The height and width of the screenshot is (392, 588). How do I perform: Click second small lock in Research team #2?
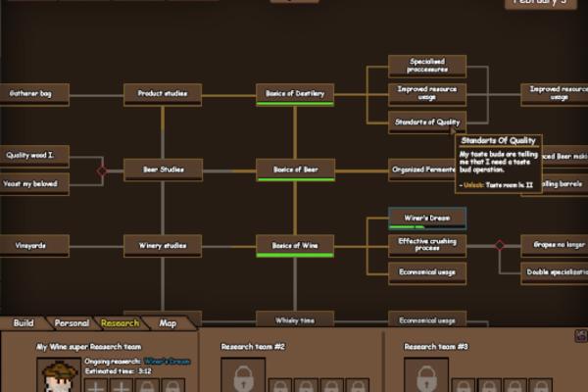(x=306, y=385)
